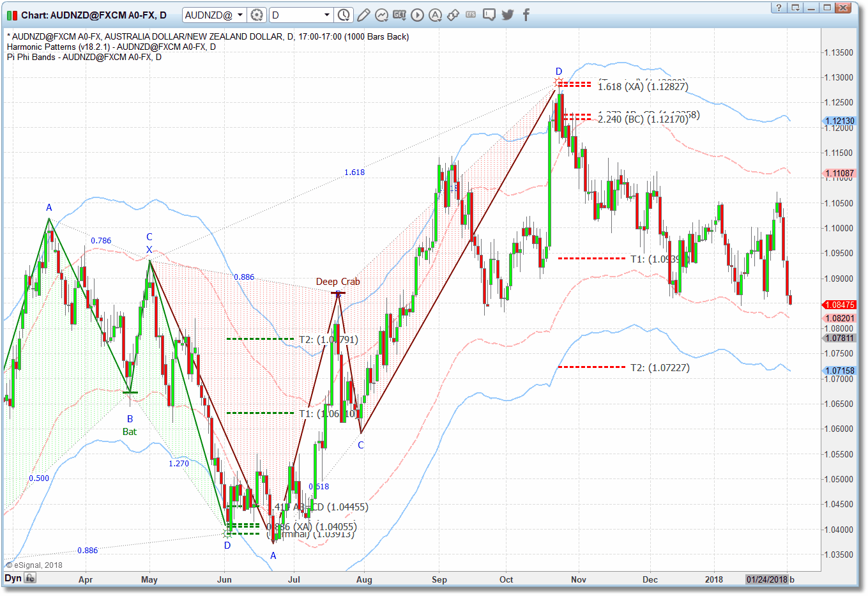
Task: Click the 1.618 ratio label on dotted line
Action: pos(354,172)
